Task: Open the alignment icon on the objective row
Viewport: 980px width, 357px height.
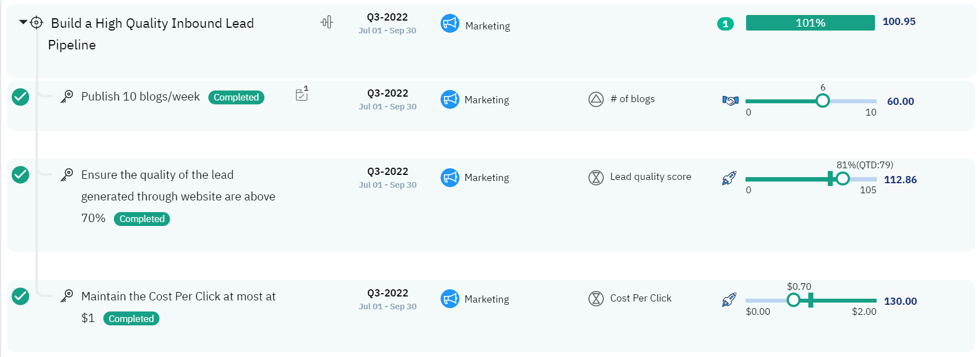Action: coord(327,22)
